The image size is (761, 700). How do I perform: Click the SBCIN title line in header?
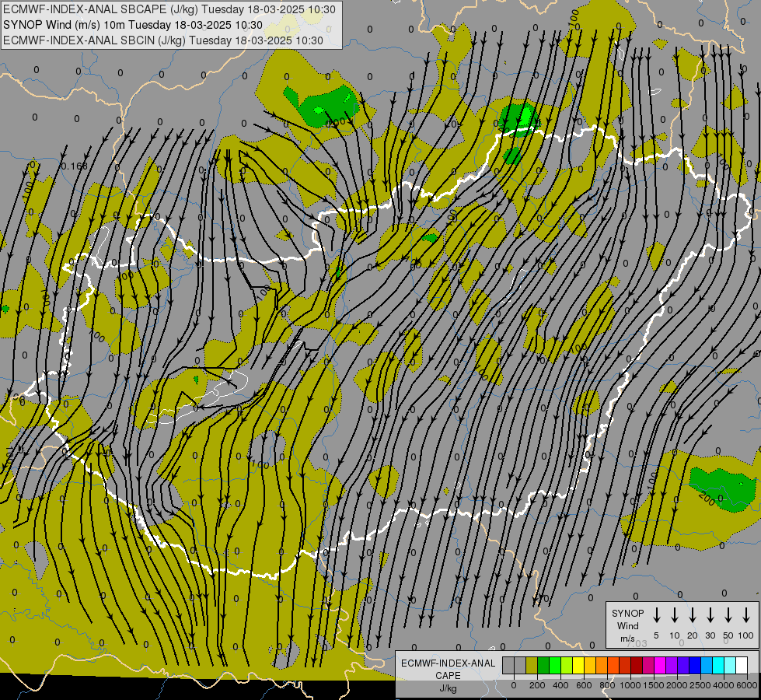click(x=163, y=40)
